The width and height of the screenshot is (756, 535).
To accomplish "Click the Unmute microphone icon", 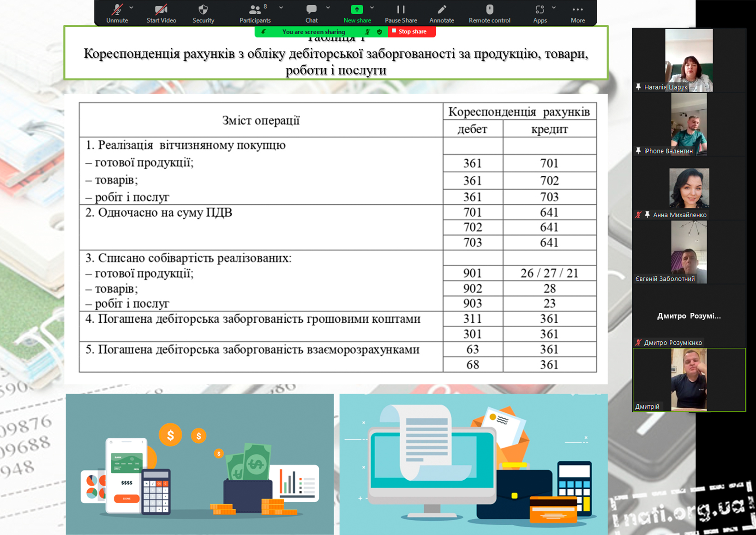I will tap(117, 9).
